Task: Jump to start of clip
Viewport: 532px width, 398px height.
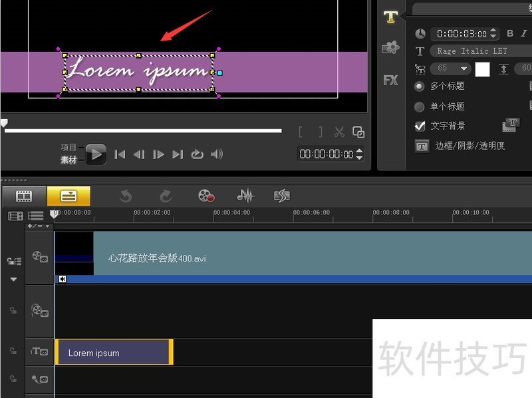Action: [120, 154]
